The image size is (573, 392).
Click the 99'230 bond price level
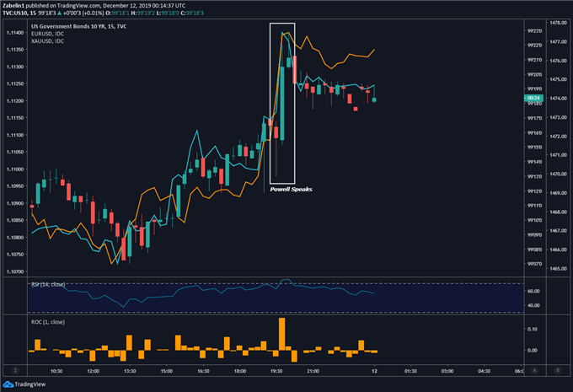(534, 31)
